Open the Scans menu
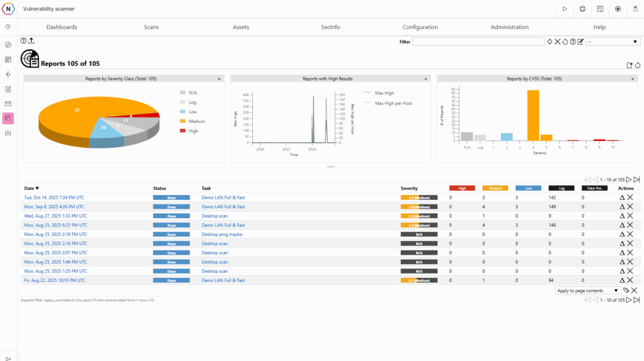The image size is (644, 361). (x=151, y=27)
